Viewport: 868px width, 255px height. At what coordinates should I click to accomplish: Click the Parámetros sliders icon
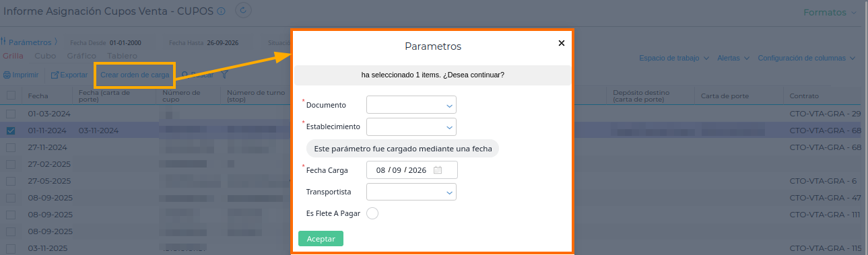click(x=3, y=42)
